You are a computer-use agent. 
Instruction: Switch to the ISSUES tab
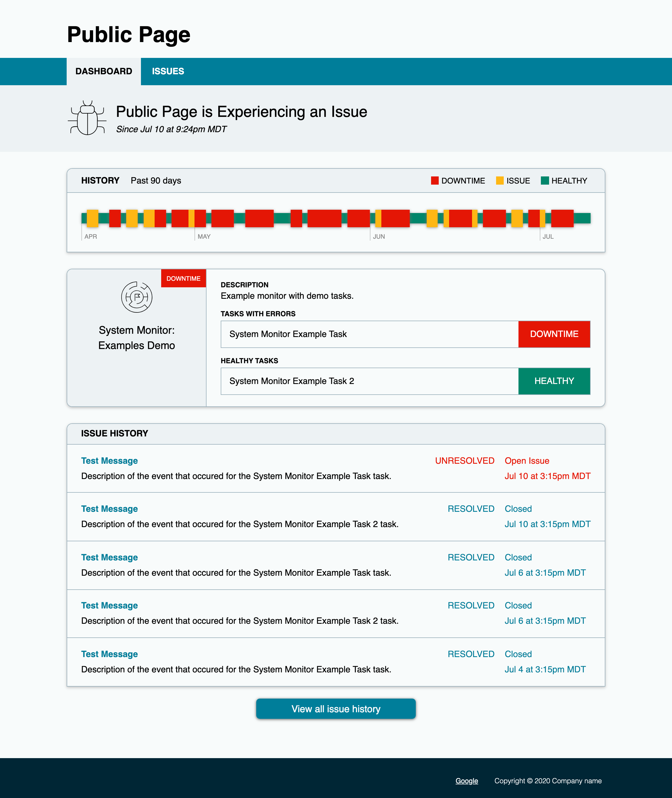[168, 71]
